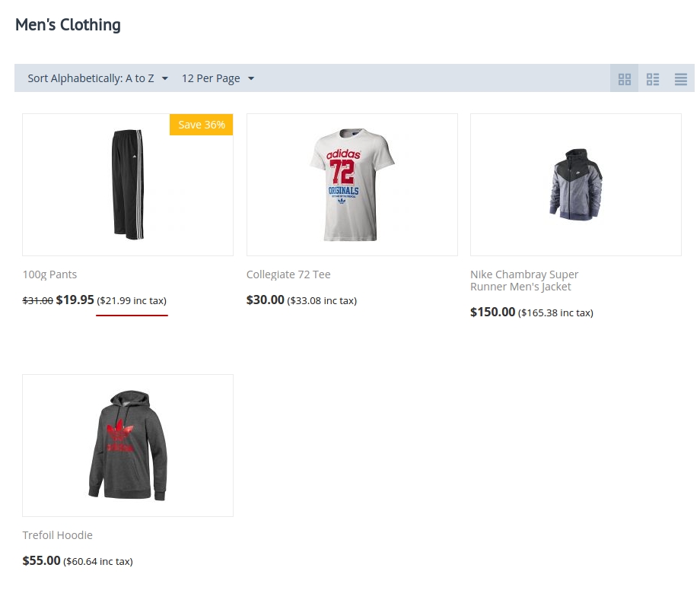Click the adidas 72 t-shirt image

point(352,185)
